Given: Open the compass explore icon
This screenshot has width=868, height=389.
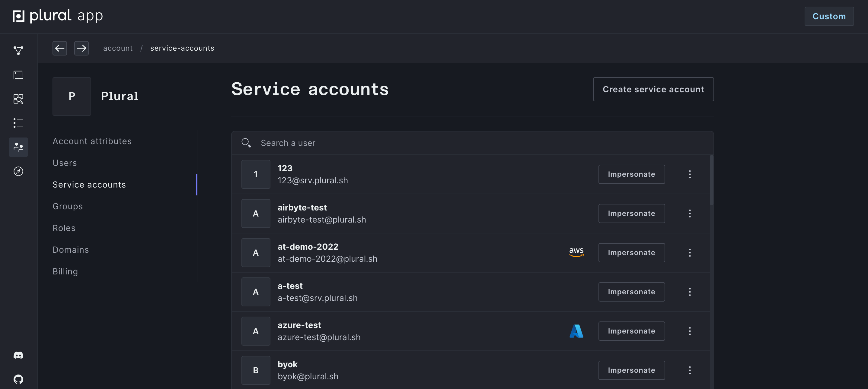Looking at the screenshot, I should (x=18, y=171).
